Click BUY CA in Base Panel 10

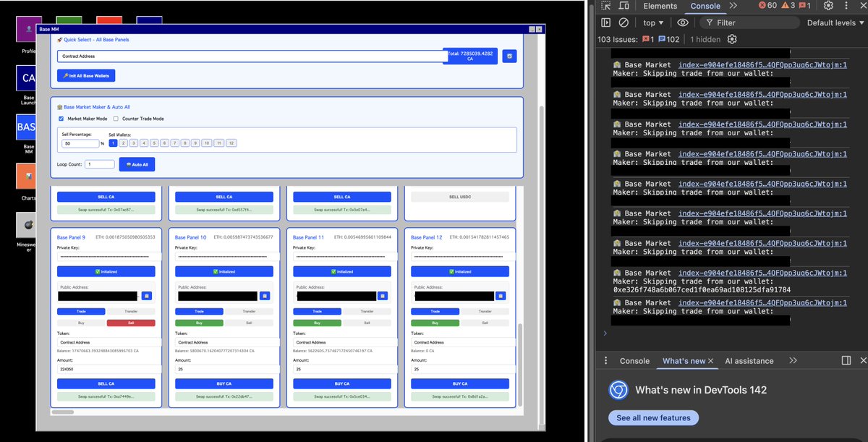pyautogui.click(x=224, y=383)
